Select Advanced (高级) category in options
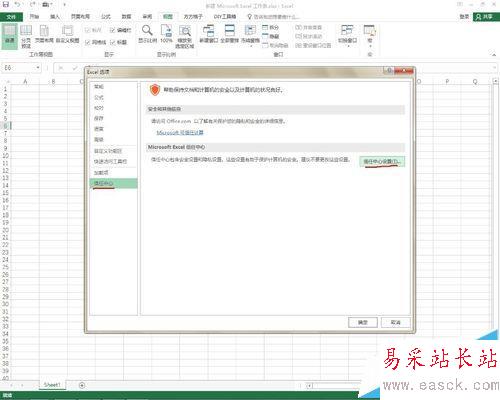500x400 pixels. 113,140
